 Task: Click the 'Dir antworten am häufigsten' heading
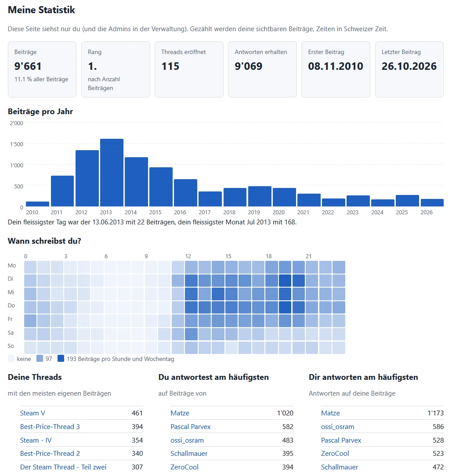[x=363, y=377]
